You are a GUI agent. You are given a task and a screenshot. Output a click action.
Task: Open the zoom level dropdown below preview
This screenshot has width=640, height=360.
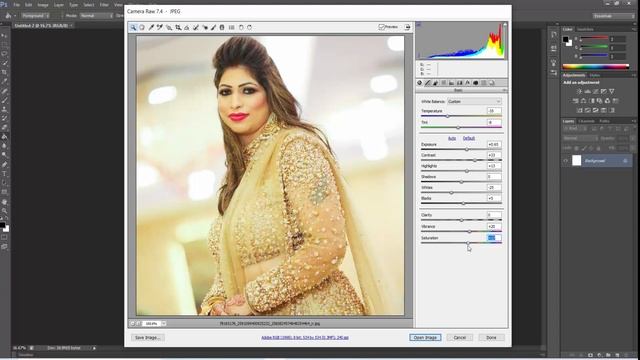[164, 323]
